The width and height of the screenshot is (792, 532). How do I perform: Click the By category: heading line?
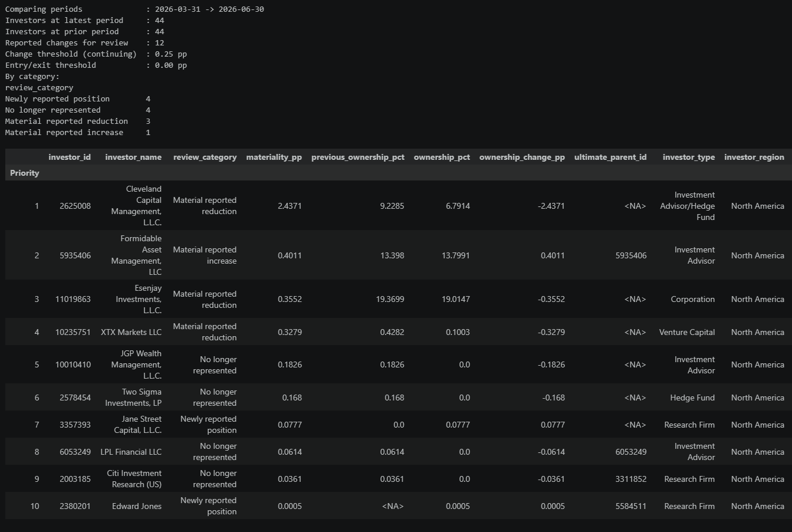coord(32,76)
